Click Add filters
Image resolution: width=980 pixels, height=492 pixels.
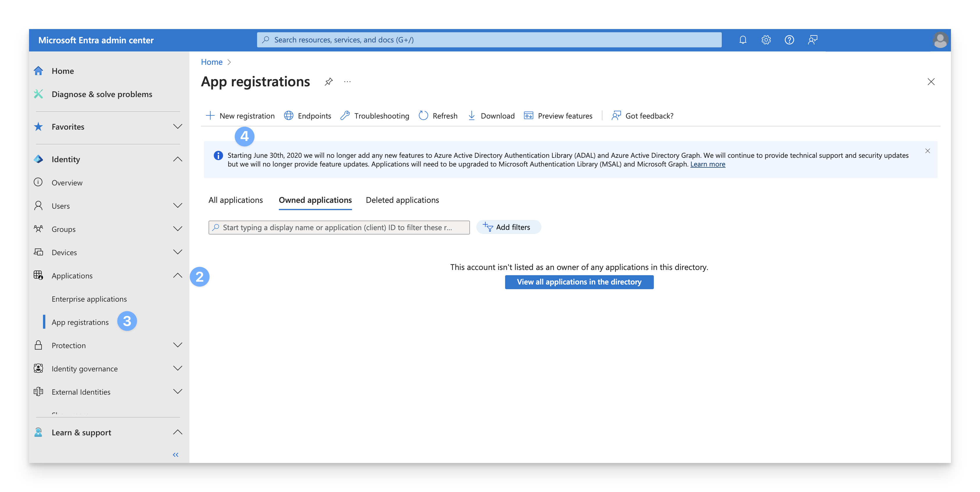tap(508, 227)
